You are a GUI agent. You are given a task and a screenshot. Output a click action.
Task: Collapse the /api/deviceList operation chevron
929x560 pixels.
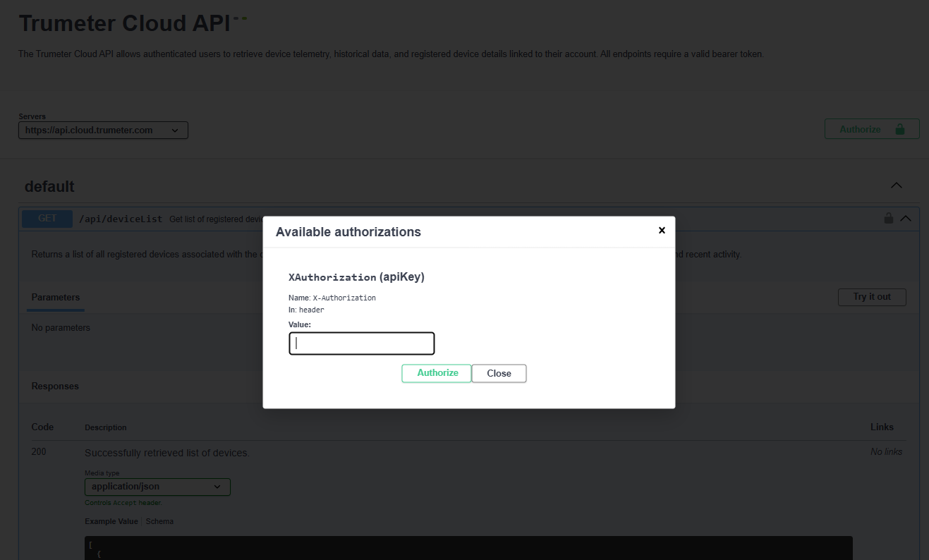coord(906,219)
